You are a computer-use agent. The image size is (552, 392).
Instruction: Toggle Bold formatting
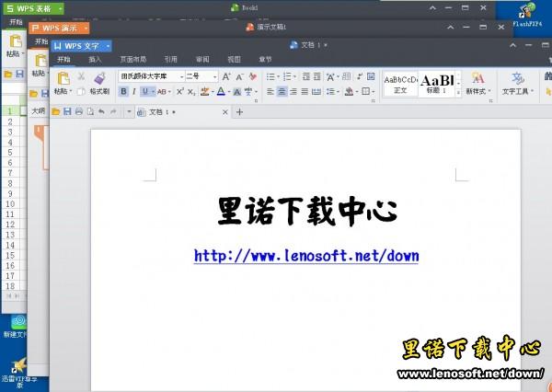[123, 92]
